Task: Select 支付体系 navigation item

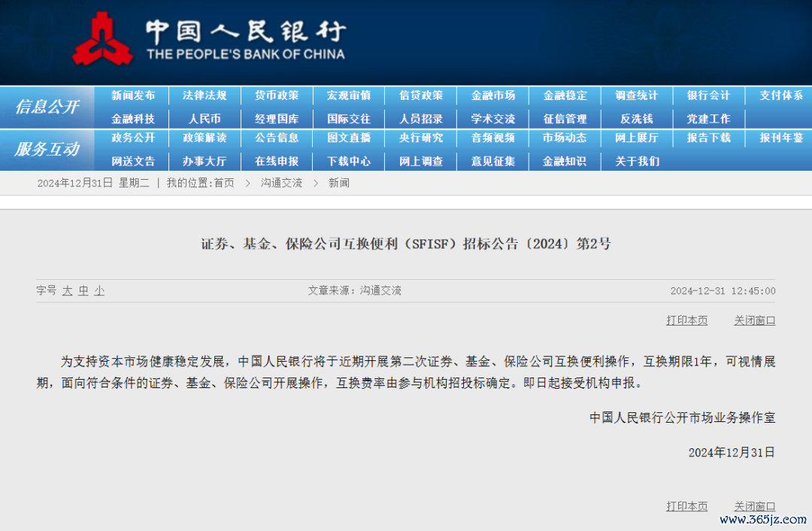Action: tap(781, 96)
